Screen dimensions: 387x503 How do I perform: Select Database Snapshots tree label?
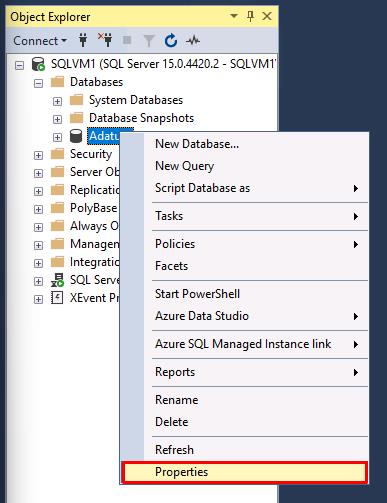[141, 118]
